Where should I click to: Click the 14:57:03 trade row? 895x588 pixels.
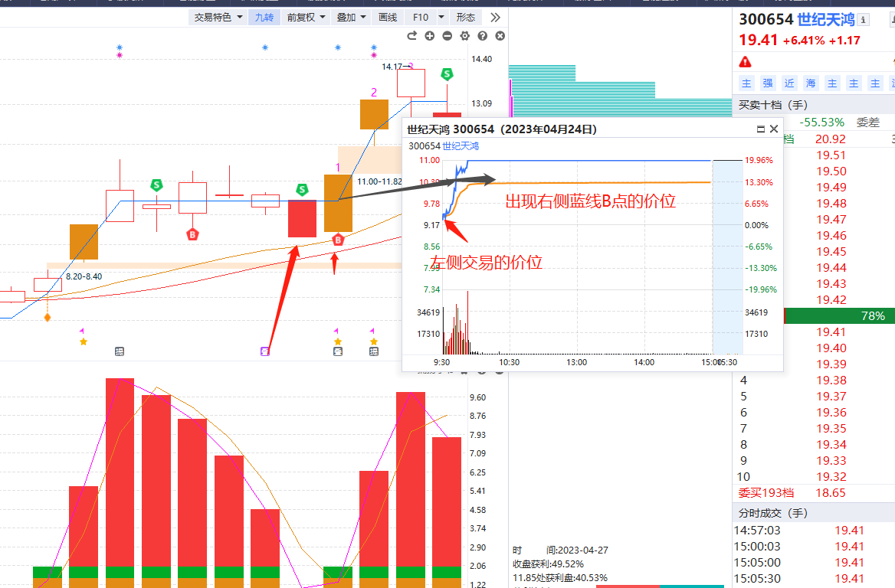(x=814, y=531)
